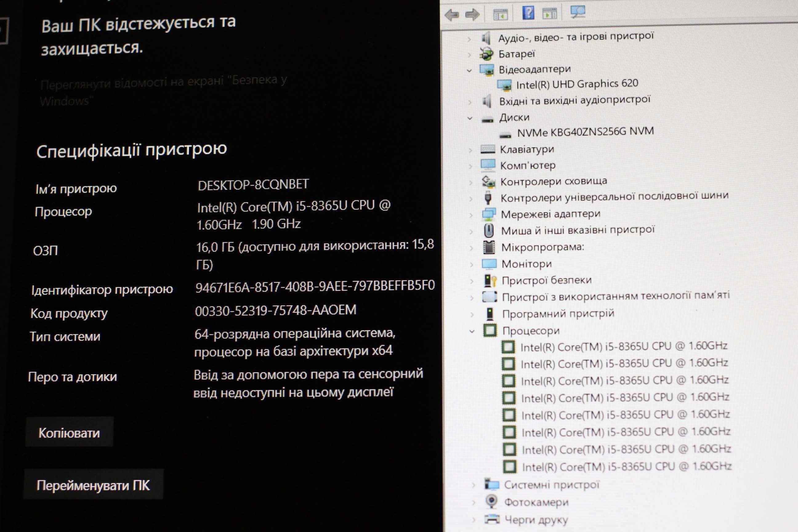Click the Специфікації пристрою heading
This screenshot has height=532, width=798.
pos(132,150)
